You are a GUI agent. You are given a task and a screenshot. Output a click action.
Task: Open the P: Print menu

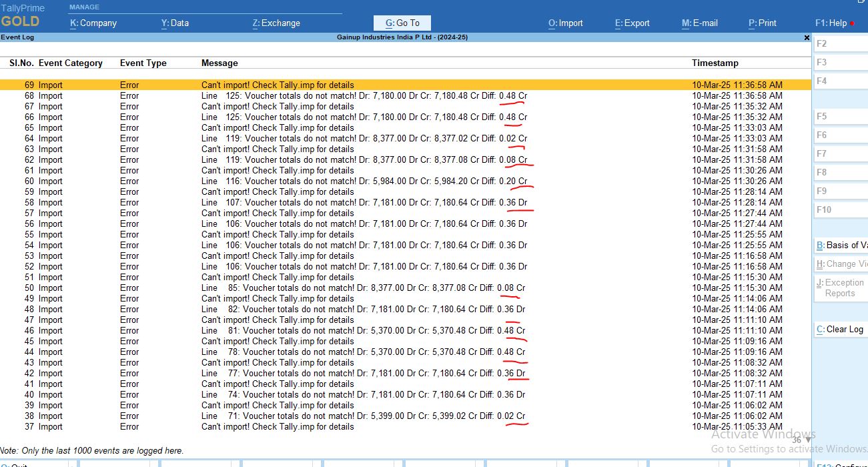(762, 23)
